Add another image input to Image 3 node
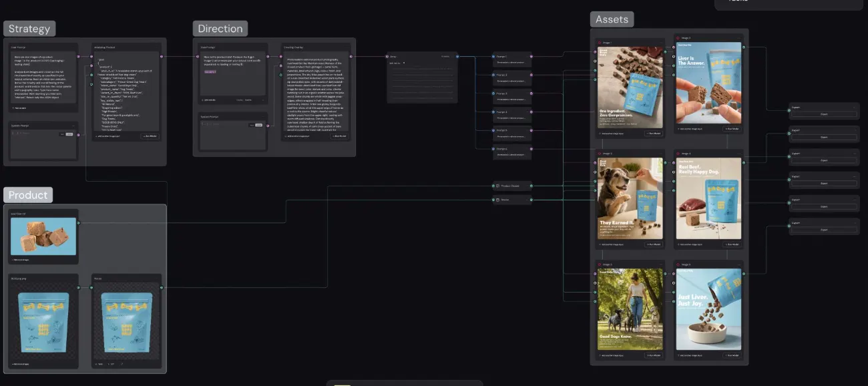Image resolution: width=868 pixels, height=386 pixels. click(x=612, y=244)
